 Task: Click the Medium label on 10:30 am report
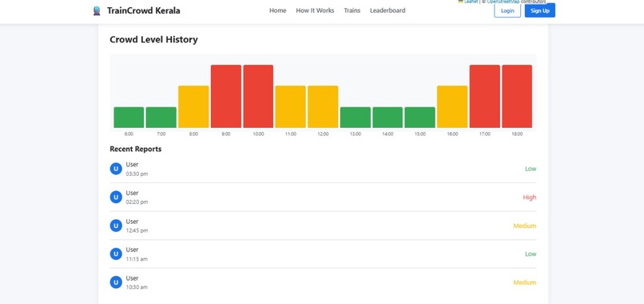[x=524, y=282]
